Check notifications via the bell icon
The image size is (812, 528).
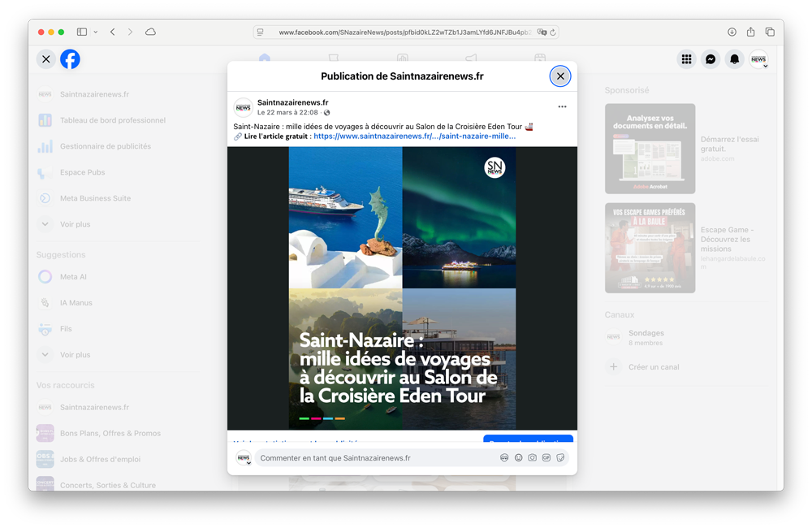point(735,58)
